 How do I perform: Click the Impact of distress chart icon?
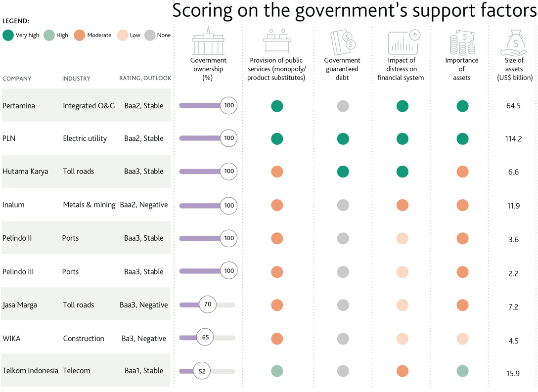(x=404, y=42)
